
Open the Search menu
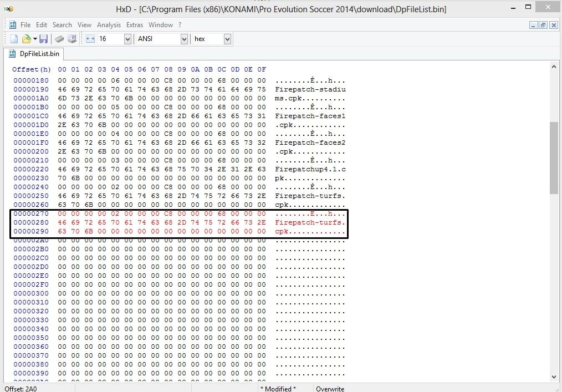click(x=63, y=25)
